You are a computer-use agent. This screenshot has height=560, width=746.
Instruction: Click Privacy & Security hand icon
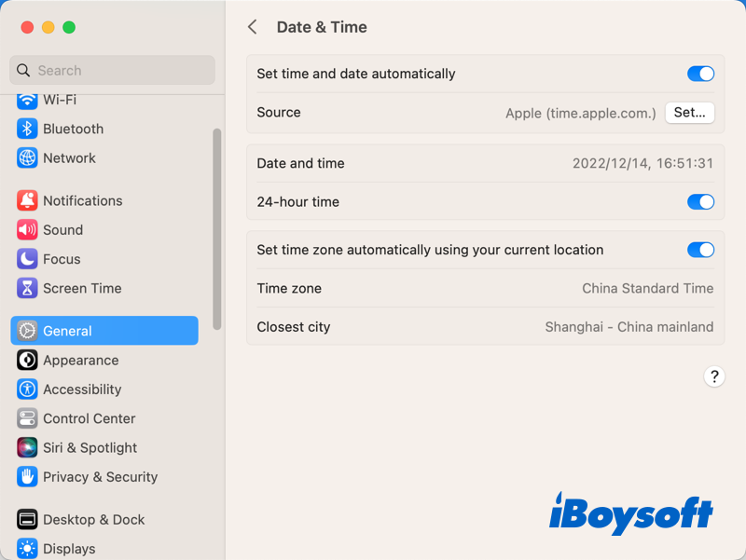pos(27,476)
